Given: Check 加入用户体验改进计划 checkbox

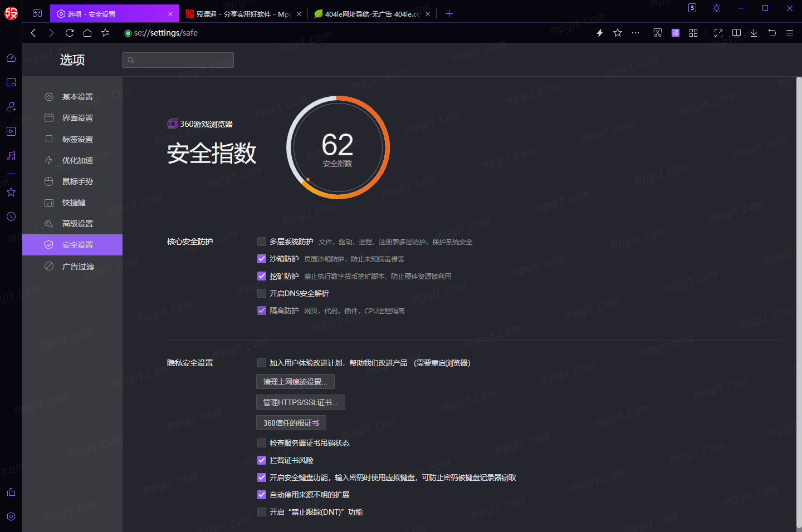Looking at the screenshot, I should 262,363.
